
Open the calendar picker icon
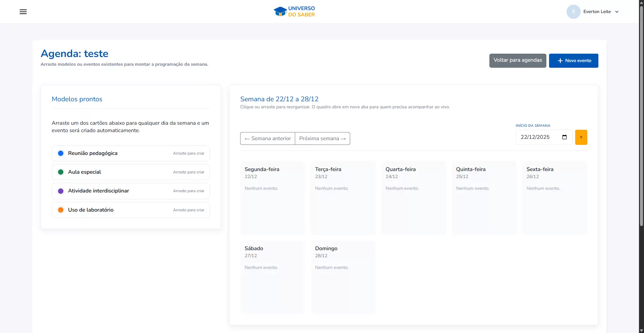coord(565,137)
